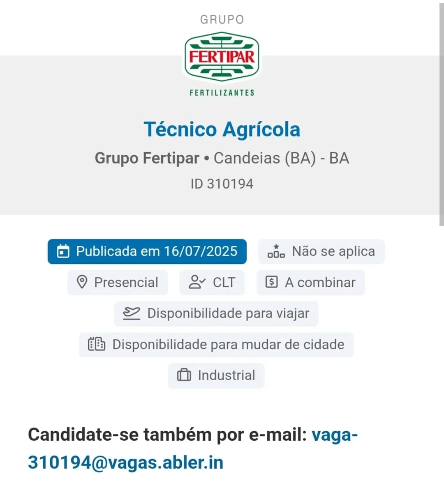
Task: Click the person checkmark icon beside CLT
Action: pyautogui.click(x=197, y=282)
